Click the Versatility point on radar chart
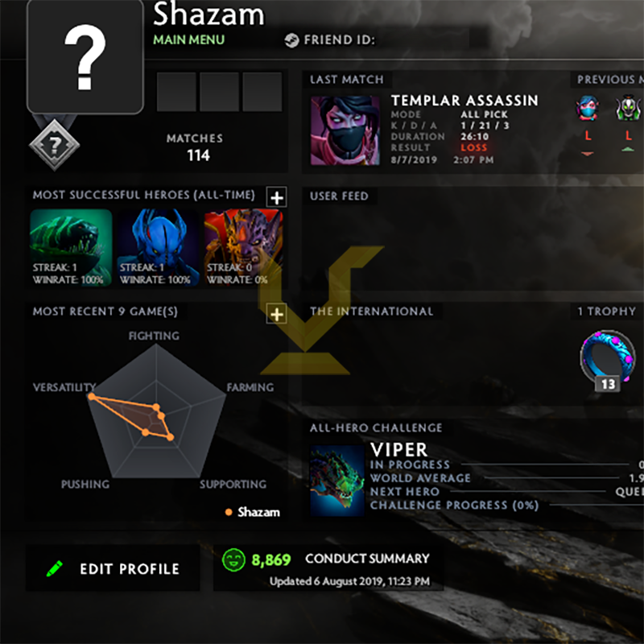 [x=92, y=396]
